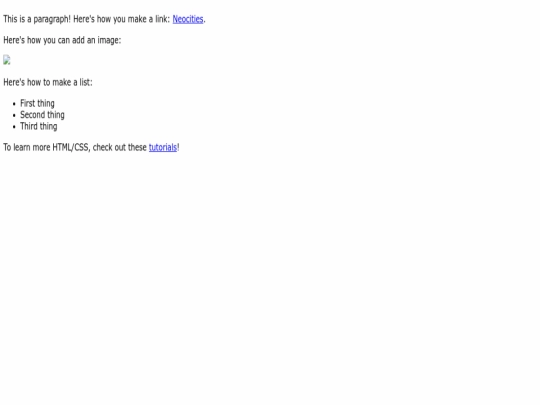Select the 'Third thing' list item
Viewport: 540px width, 405px height.
tap(39, 126)
